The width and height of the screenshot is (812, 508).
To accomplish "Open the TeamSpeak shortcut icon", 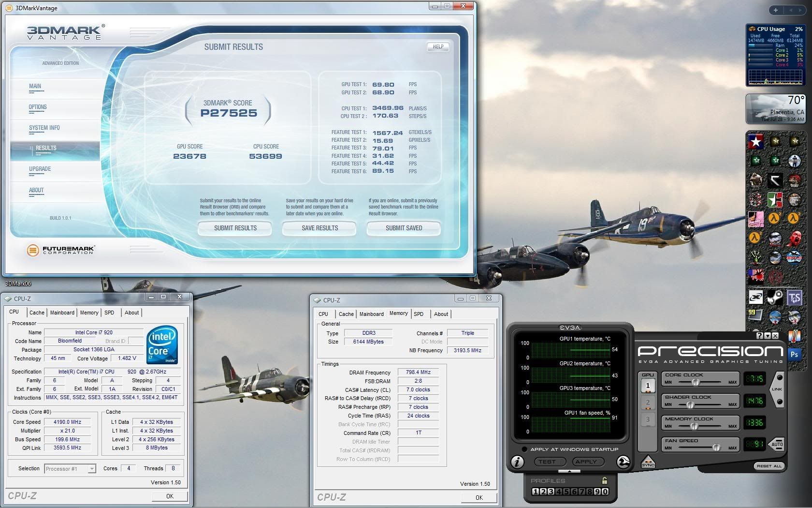I will point(794,298).
